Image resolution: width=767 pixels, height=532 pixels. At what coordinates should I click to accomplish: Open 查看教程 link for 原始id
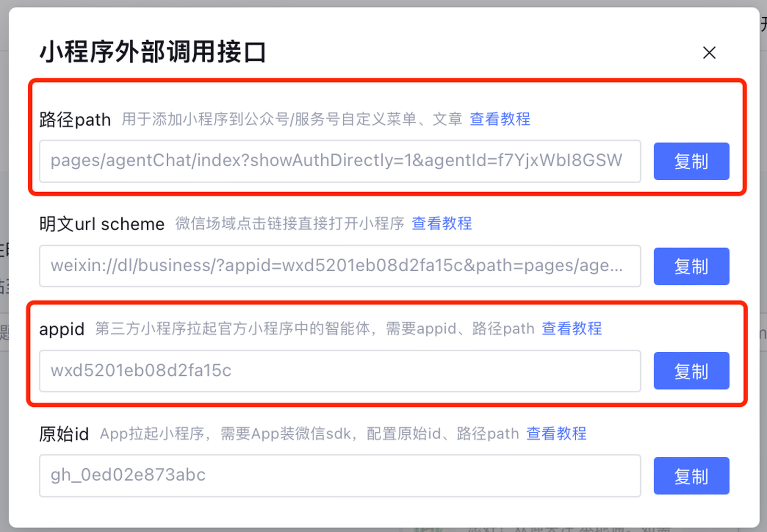pyautogui.click(x=556, y=433)
